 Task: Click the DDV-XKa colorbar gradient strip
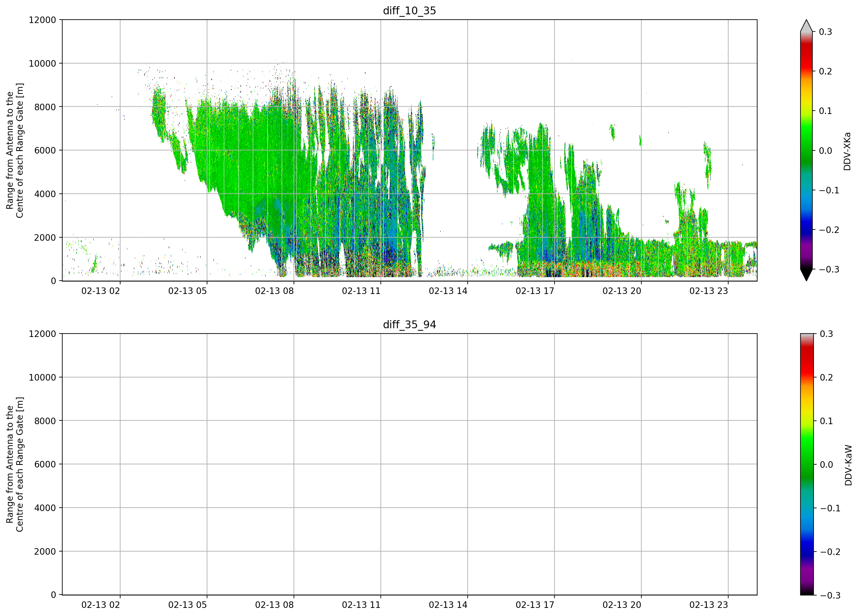click(806, 150)
